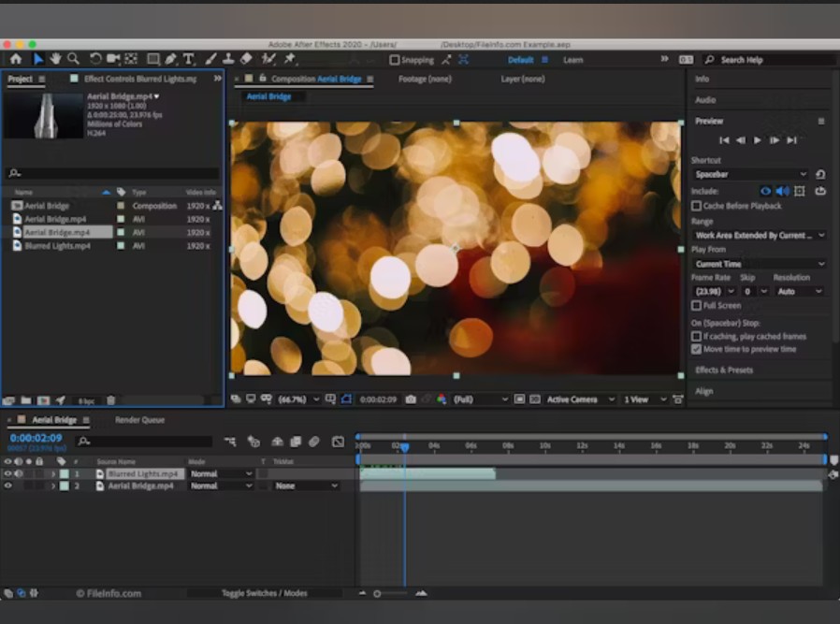This screenshot has width=840, height=624.
Task: Switch to the Project panel tab
Action: (x=21, y=79)
